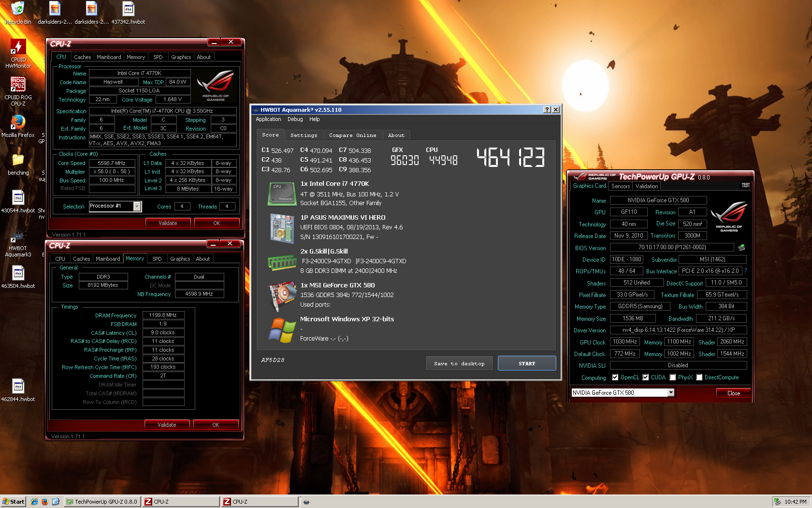812x508 pixels.
Task: Click the Close button in GPU-Z
Action: coord(733,393)
